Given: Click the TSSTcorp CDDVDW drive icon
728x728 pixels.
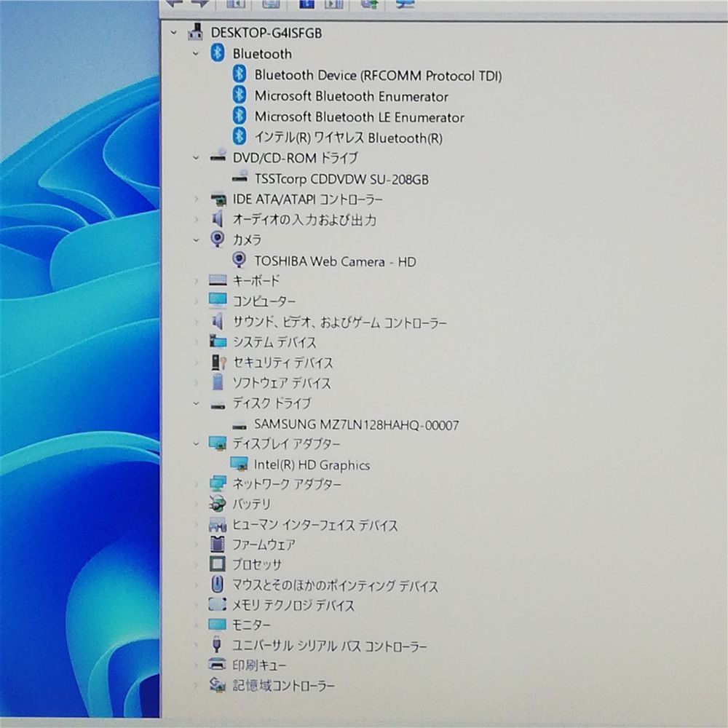Looking at the screenshot, I should tap(240, 177).
